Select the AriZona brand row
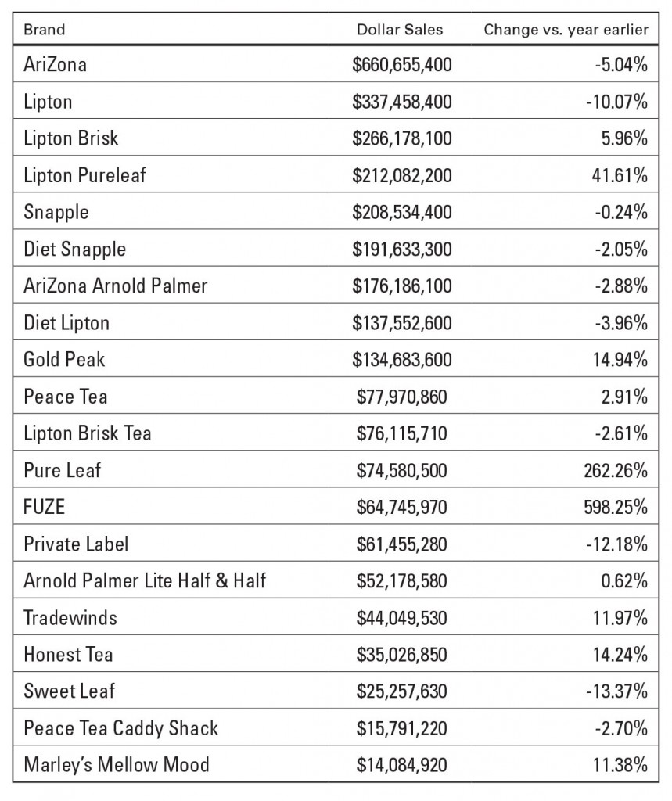 point(336,64)
